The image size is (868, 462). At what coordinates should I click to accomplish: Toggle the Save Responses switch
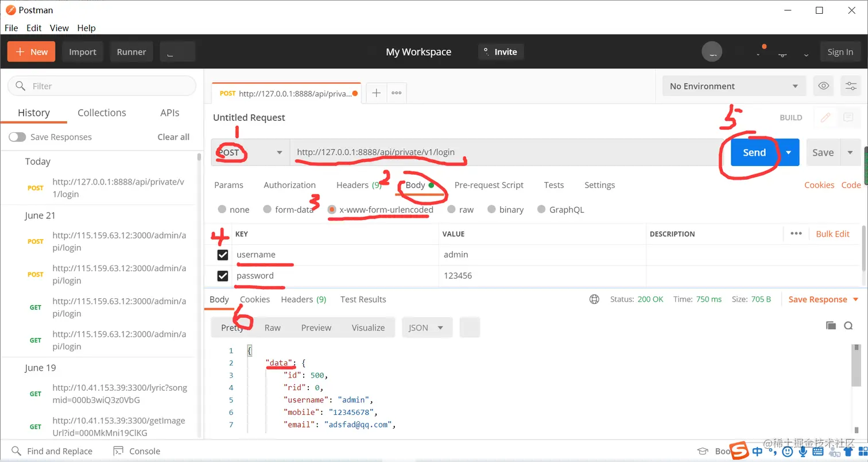(17, 137)
